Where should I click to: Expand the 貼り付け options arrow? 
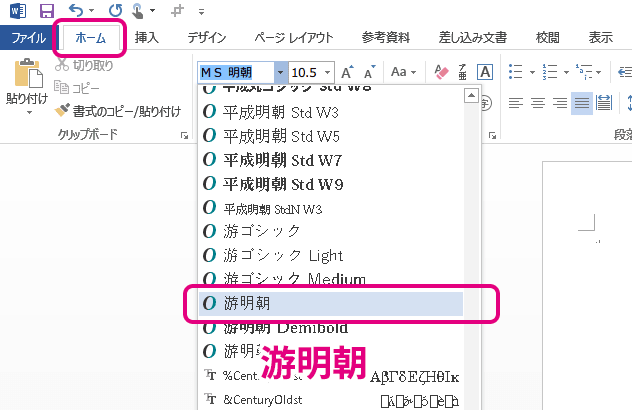coord(29,112)
